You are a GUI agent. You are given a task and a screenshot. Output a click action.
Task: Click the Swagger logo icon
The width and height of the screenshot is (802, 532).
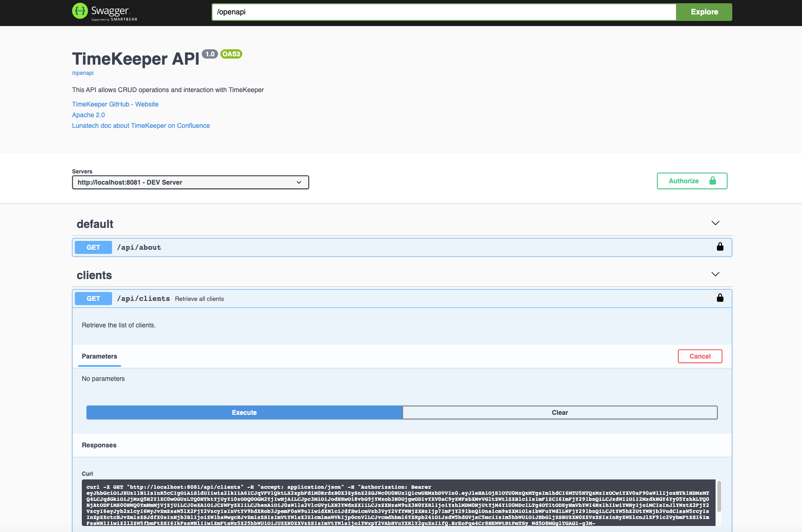click(80, 11)
